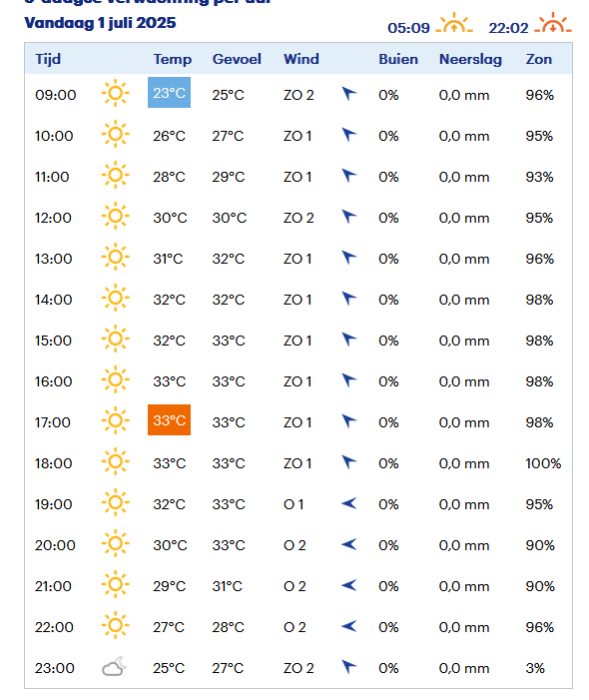Image resolution: width=589 pixels, height=700 pixels.
Task: Click the 100% sun value at 18:00
Action: 543,463
